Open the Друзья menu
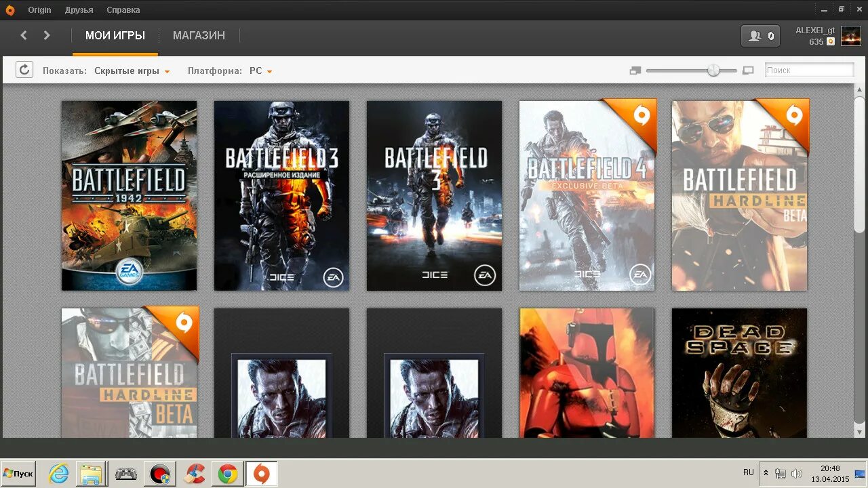Image resolution: width=868 pixels, height=488 pixels. click(x=79, y=10)
